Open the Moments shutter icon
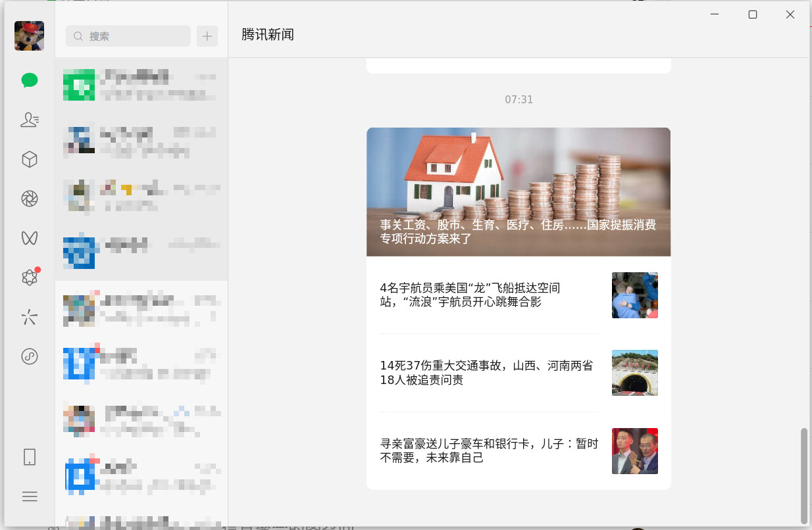 tap(30, 199)
